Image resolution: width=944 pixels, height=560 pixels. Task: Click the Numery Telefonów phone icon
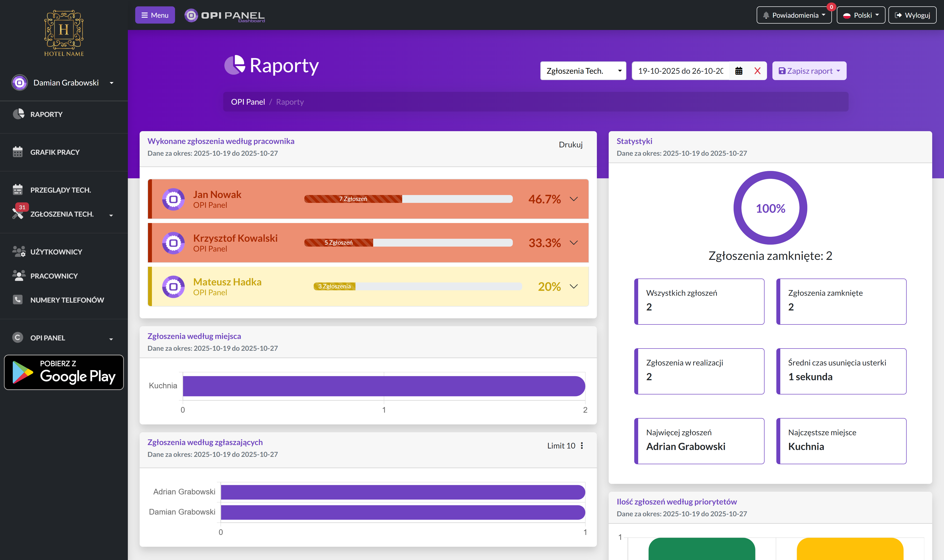click(x=18, y=300)
